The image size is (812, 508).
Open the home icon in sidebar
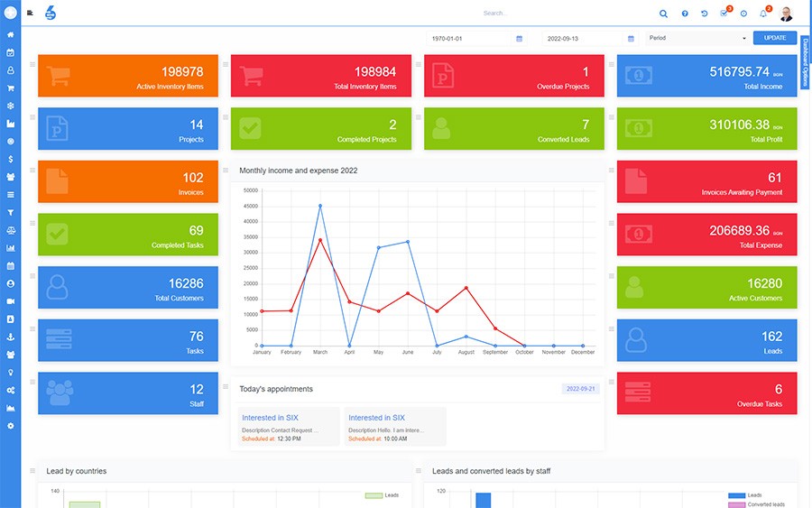coord(10,34)
